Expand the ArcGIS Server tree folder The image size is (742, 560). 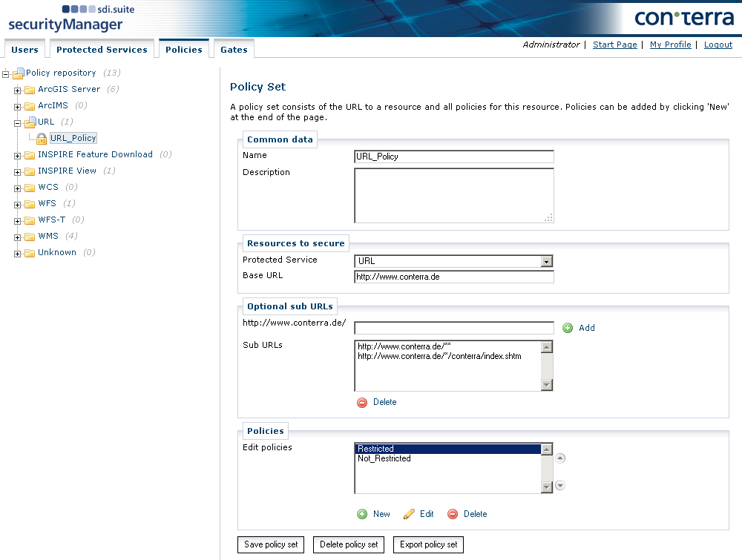(18, 90)
